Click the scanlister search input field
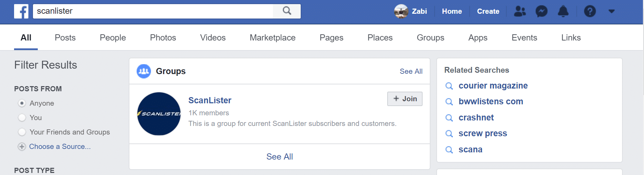 point(153,11)
